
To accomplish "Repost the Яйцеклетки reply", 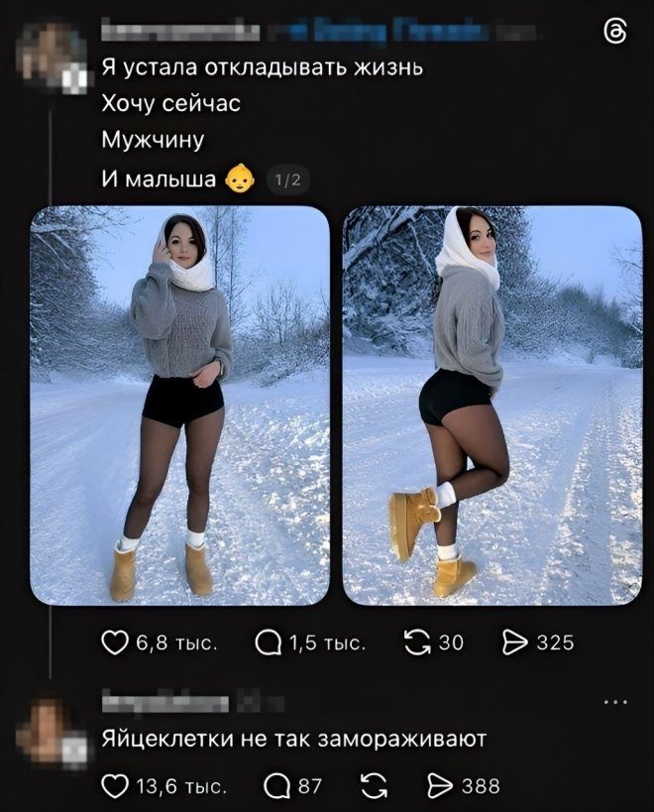I will point(375,786).
